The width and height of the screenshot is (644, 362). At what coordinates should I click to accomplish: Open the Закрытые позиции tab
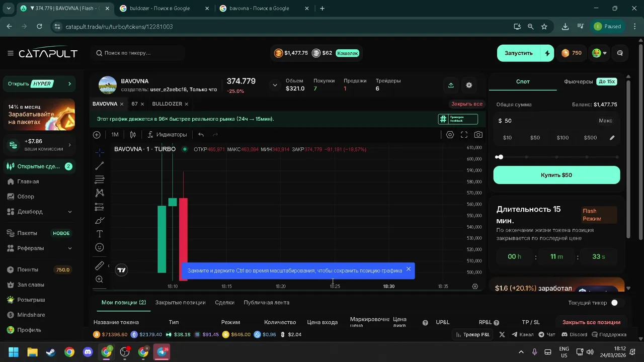[180, 303]
